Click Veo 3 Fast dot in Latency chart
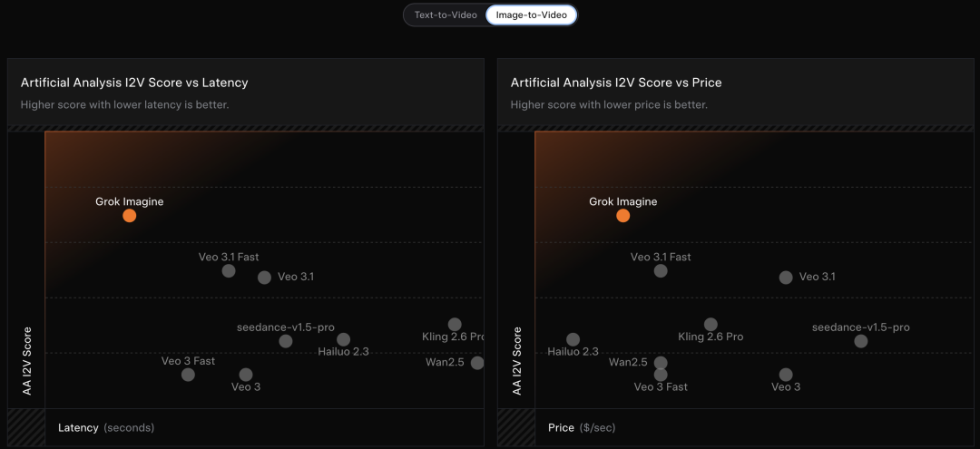 click(x=188, y=375)
